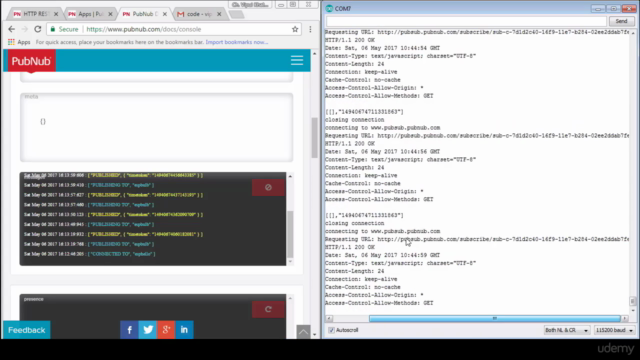This screenshot has width=640, height=360.
Task: Open the PubNub hamburger menu
Action: pos(297,60)
